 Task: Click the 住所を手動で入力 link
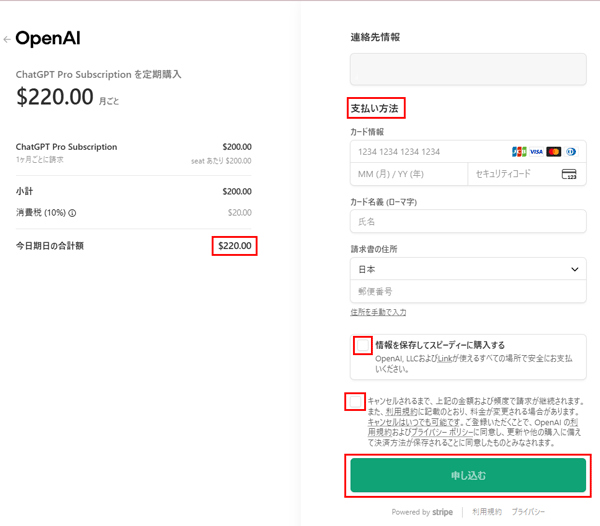pos(378,313)
